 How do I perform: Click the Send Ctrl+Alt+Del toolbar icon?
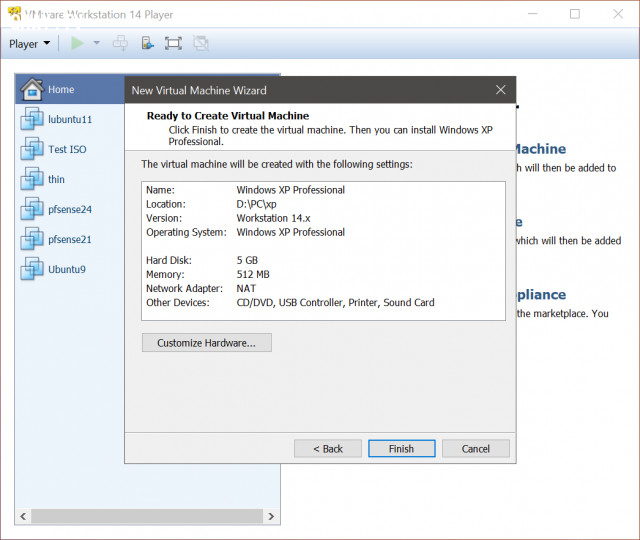coord(120,43)
